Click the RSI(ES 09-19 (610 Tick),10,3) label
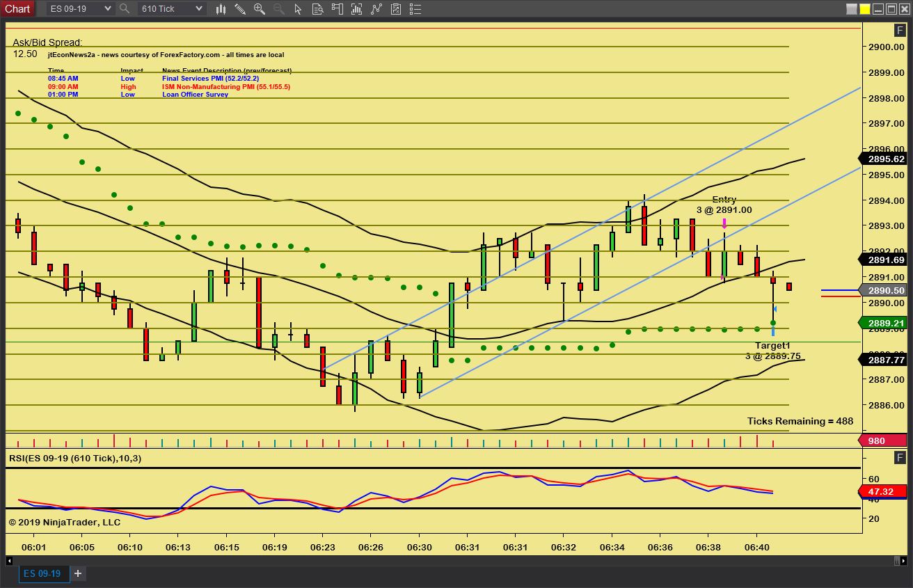Image resolution: width=913 pixels, height=588 pixels. [74, 458]
